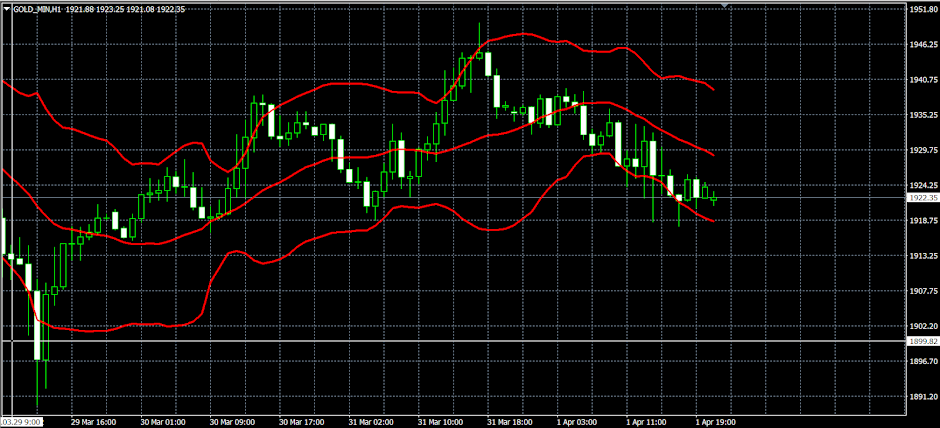Click the 1 Apr 03:00 time label
Screen dimensions: 940x428
click(578, 422)
